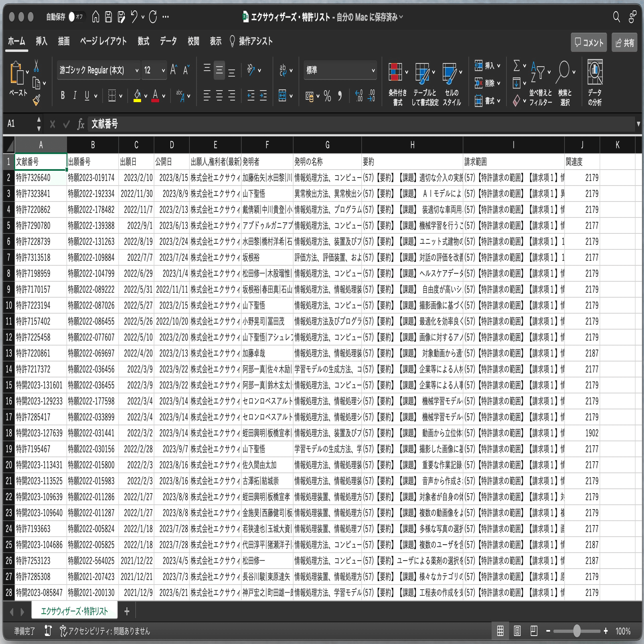The width and height of the screenshot is (644, 644).
Task: Click the insert function fx icon
Action: pos(81,124)
